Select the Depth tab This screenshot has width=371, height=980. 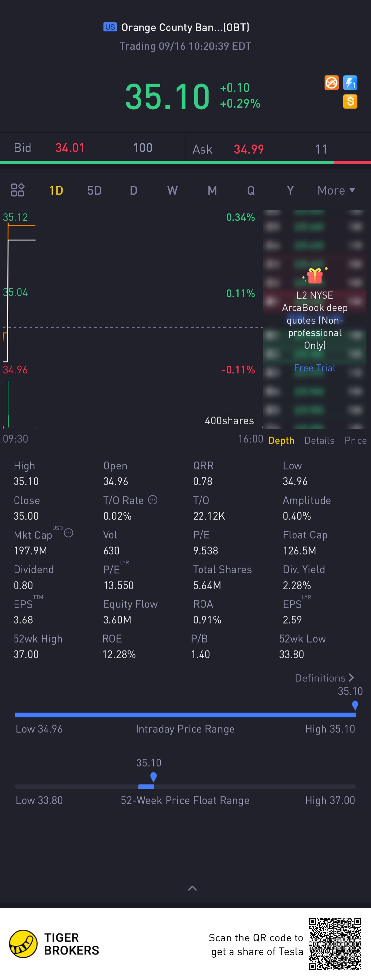pyautogui.click(x=281, y=440)
